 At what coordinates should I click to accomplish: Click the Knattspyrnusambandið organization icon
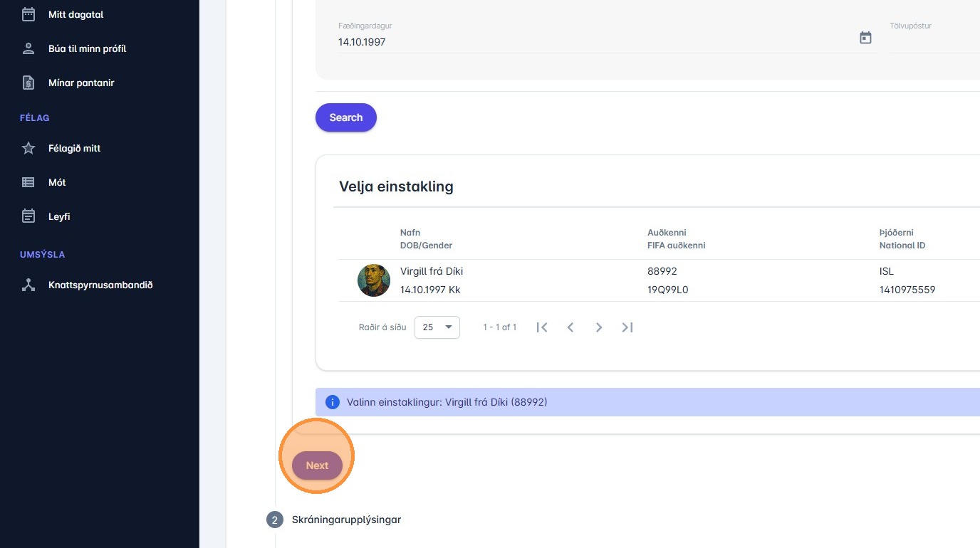[28, 285]
